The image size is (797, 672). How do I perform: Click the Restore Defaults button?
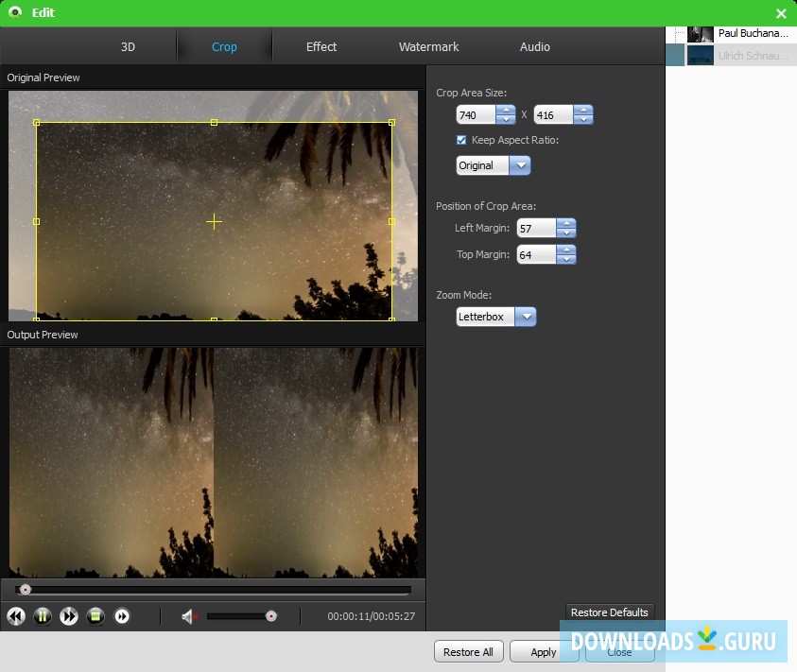610,612
